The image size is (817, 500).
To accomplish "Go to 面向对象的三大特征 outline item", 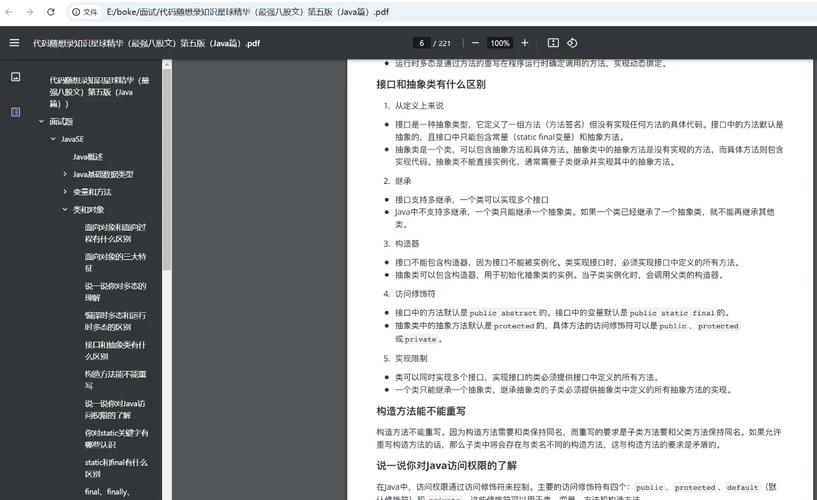I will pyautogui.click(x=115, y=262).
